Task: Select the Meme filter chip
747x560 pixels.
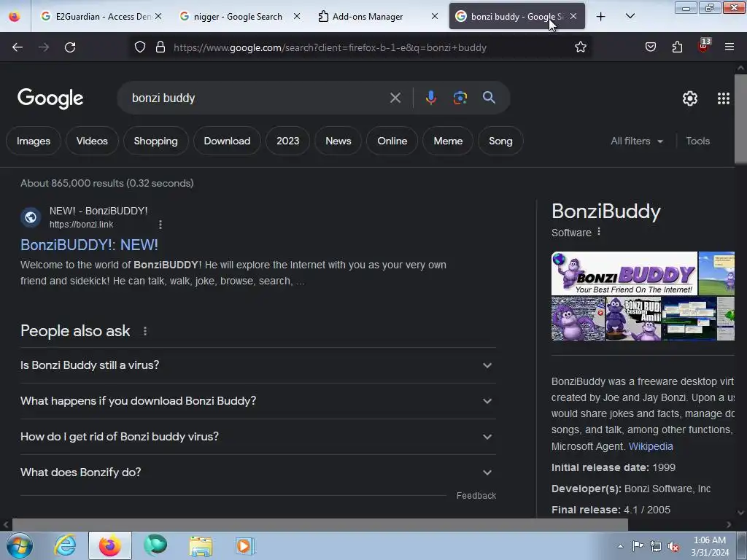Action: (x=448, y=141)
